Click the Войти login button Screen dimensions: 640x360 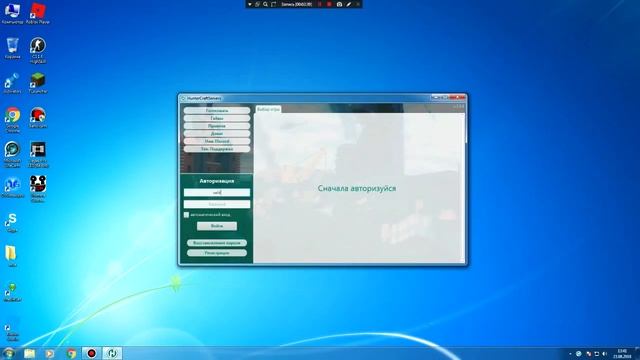point(217,226)
